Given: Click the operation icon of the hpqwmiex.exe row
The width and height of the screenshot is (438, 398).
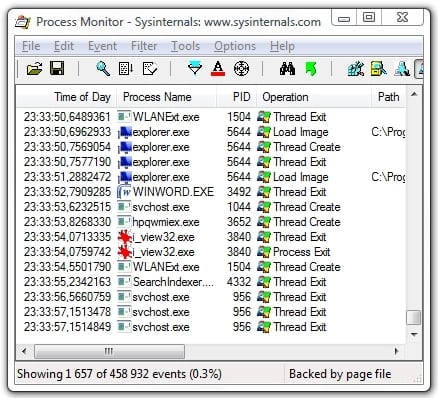Looking at the screenshot, I should coord(264,222).
